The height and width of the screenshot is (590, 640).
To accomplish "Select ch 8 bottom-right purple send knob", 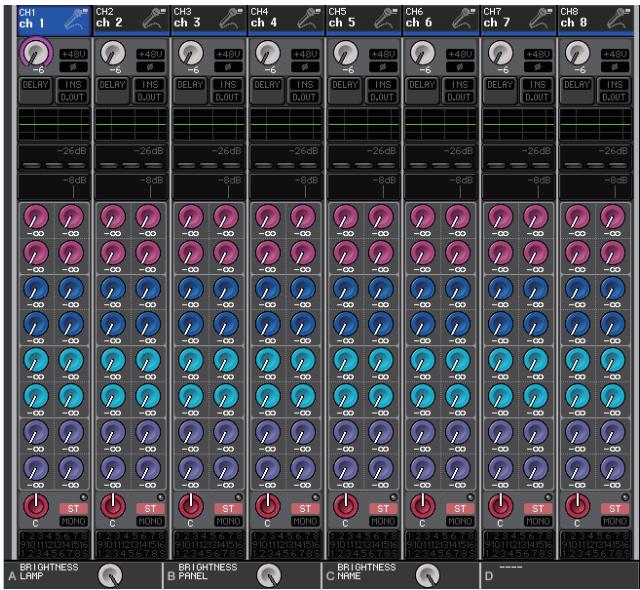I will [x=612, y=468].
